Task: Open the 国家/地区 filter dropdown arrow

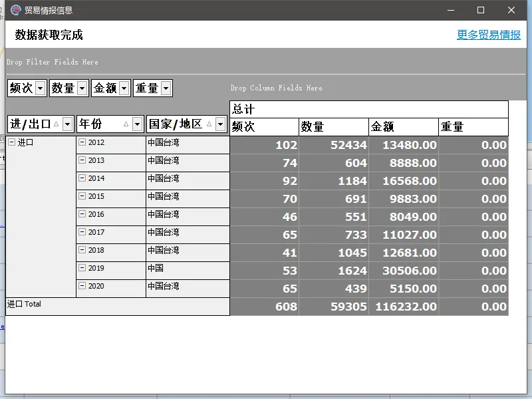Action: click(x=221, y=124)
